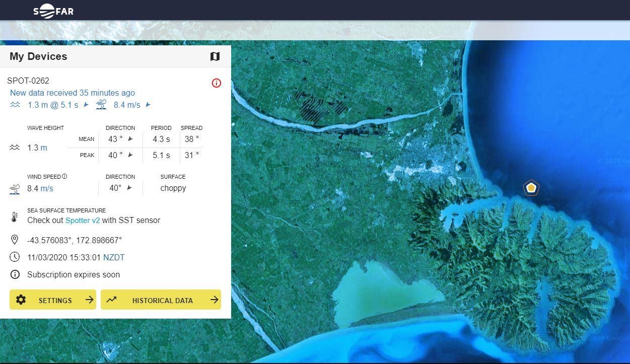Click the New data received status text
This screenshot has width=630, height=364.
(72, 93)
